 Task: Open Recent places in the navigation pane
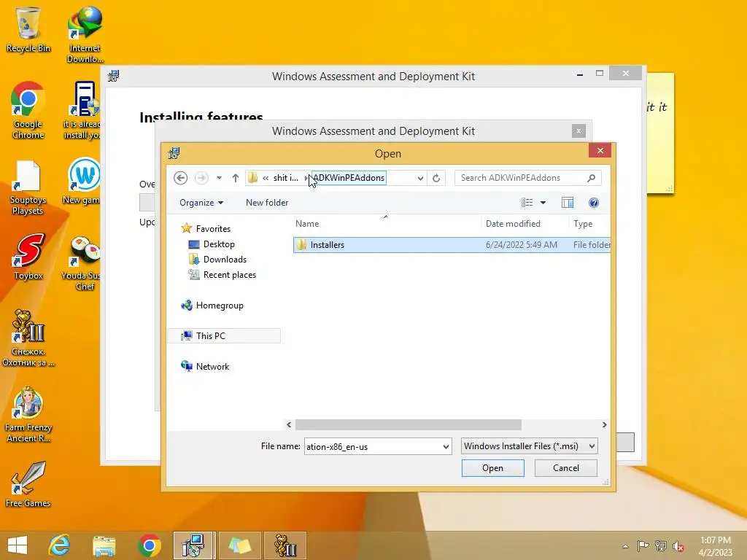tap(230, 275)
